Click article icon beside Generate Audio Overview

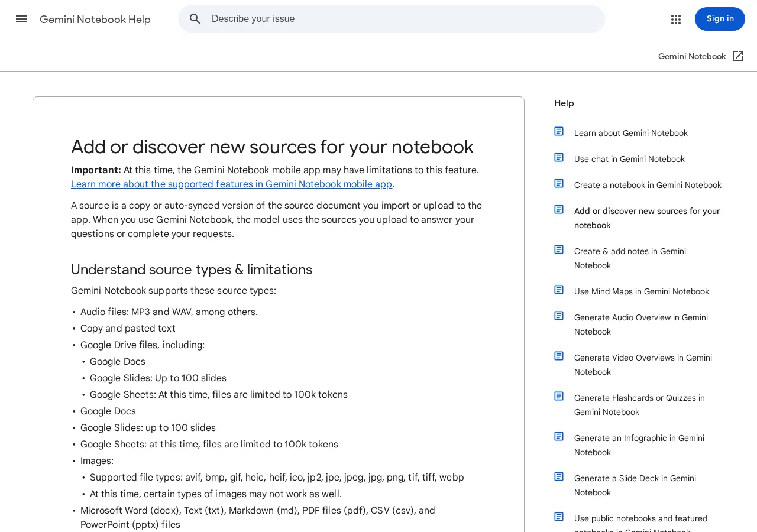pyautogui.click(x=559, y=316)
